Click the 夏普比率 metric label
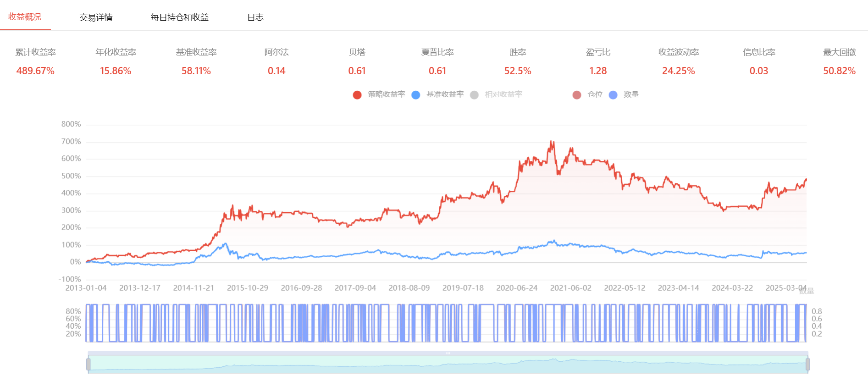Screen dimensions: 868x381 point(437,52)
